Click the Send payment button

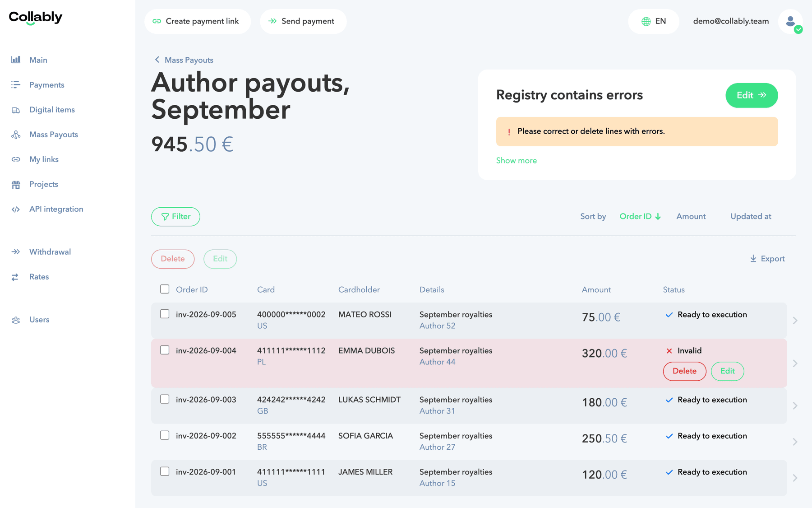tap(303, 21)
